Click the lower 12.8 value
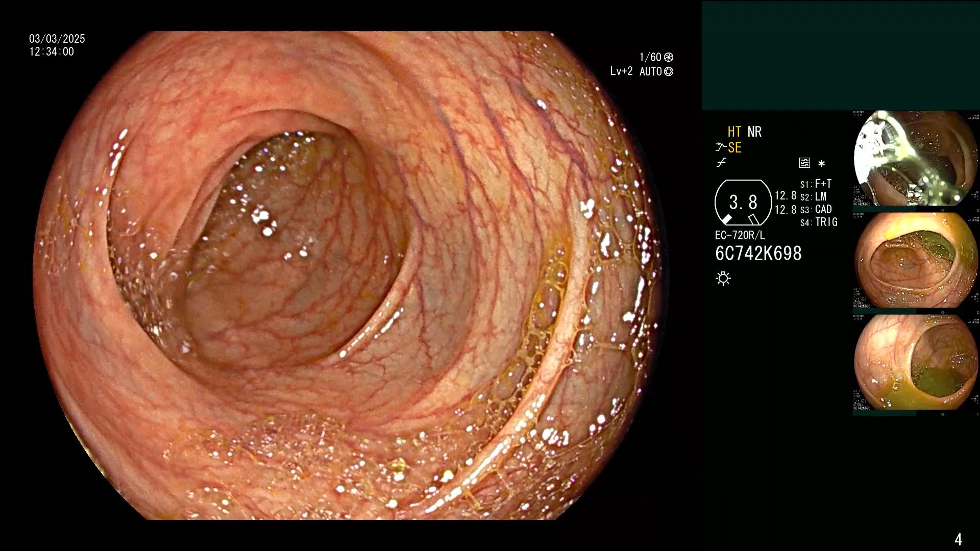This screenshot has width=980, height=551. point(786,210)
